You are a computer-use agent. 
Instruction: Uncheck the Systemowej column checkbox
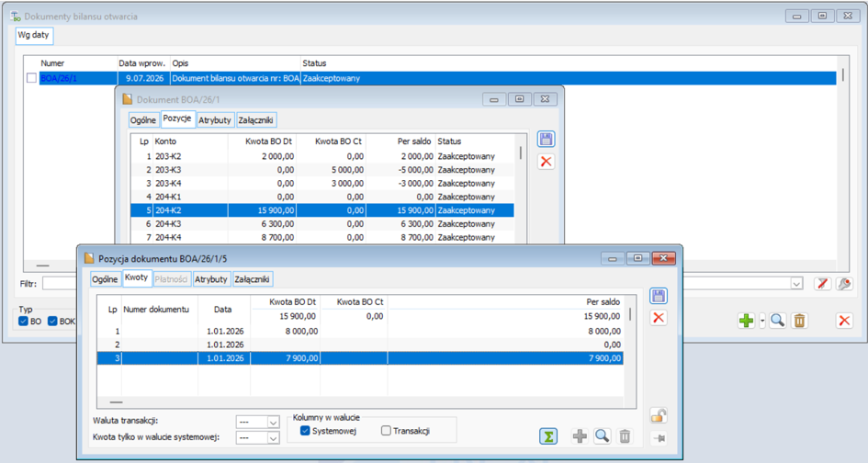pyautogui.click(x=304, y=430)
